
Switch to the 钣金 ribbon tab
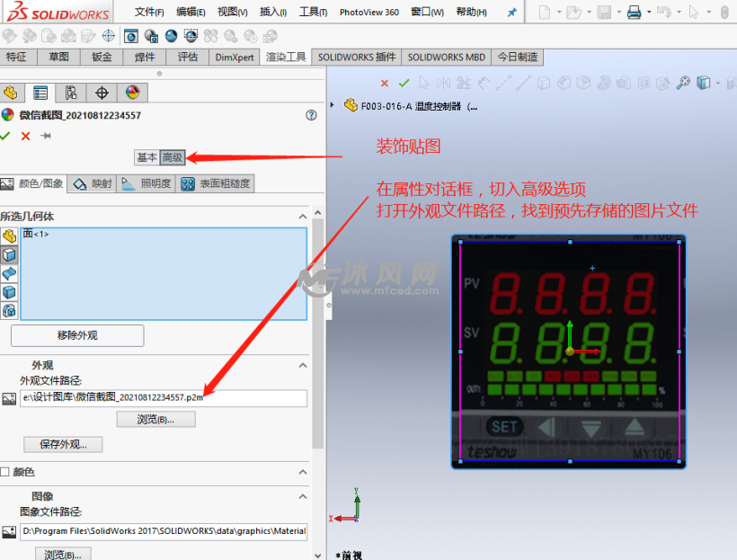102,58
